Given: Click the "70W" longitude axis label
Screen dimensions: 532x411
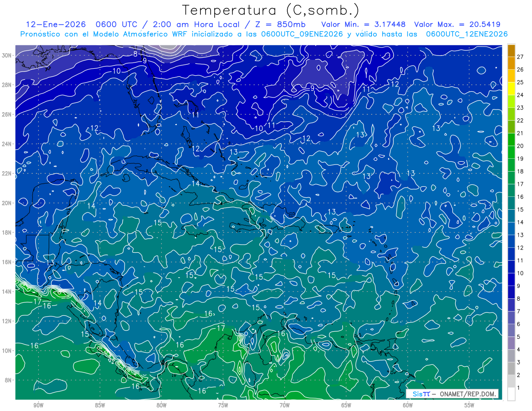Looking at the screenshot, I should tap(285, 405).
